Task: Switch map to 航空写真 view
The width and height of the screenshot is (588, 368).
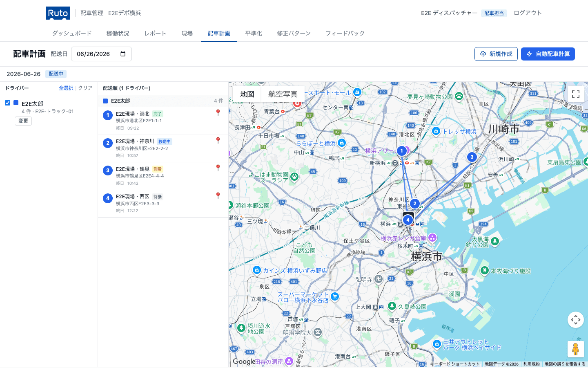Action: [x=283, y=94]
